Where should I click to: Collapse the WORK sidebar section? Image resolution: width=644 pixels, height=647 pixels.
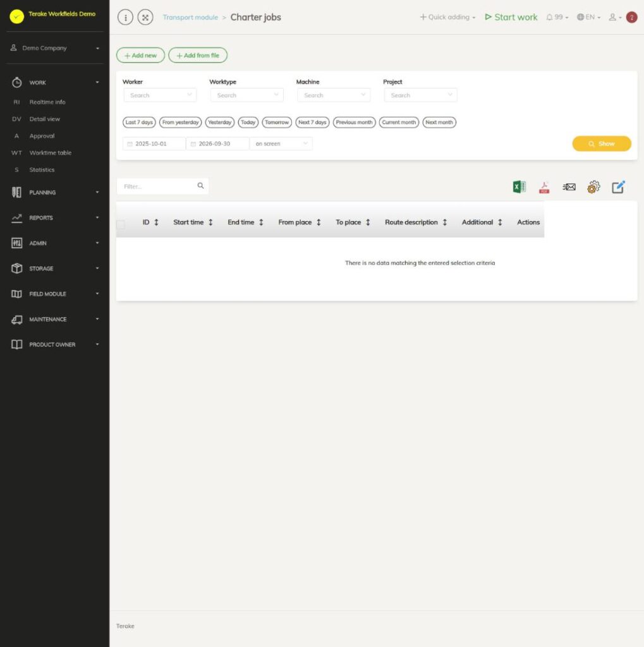pyautogui.click(x=54, y=83)
